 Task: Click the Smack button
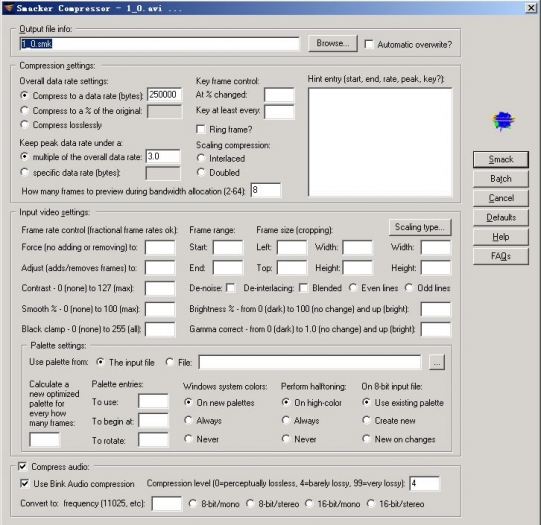coord(501,159)
